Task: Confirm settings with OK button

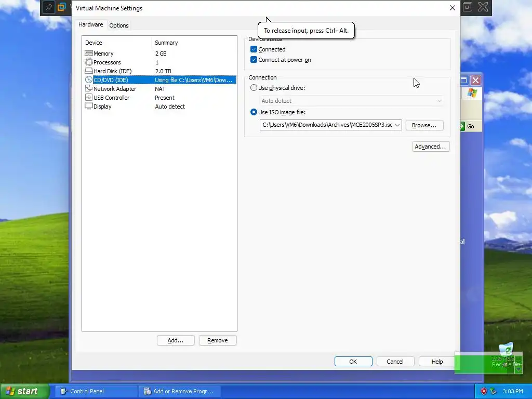Action: point(353,362)
